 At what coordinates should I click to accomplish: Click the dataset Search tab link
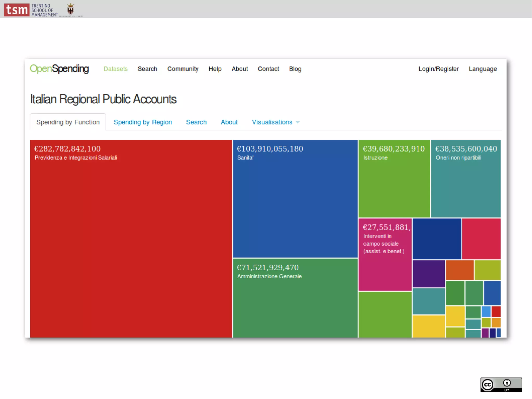coord(196,122)
